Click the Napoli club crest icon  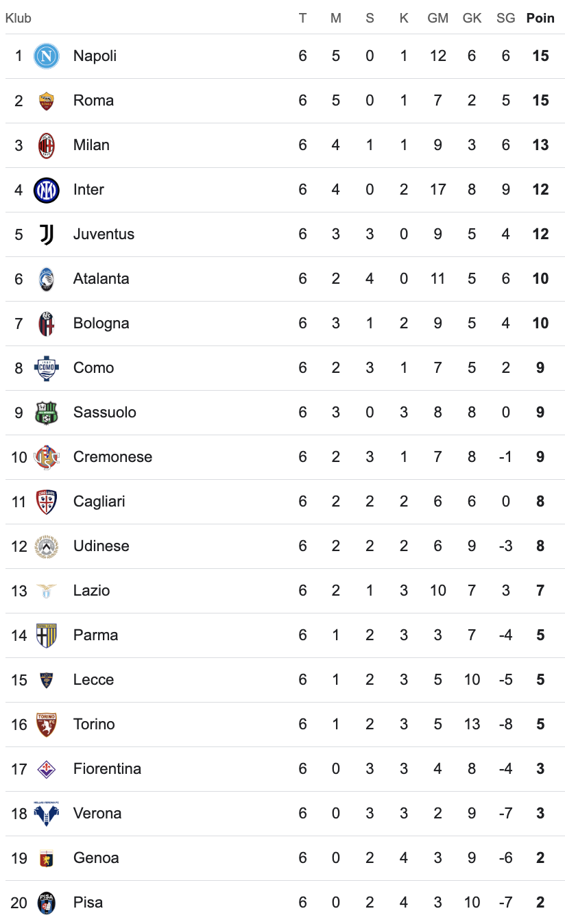[x=47, y=56]
